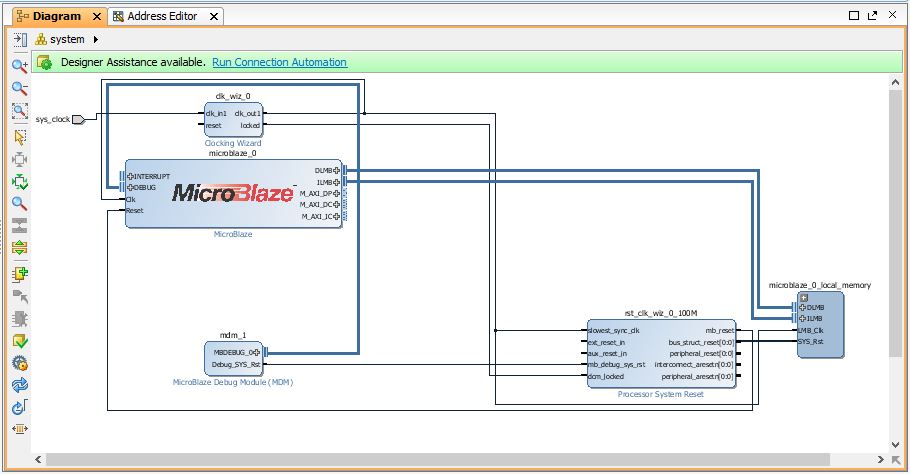Click the Debug_SYS_Rst pin on MDM

236,365
